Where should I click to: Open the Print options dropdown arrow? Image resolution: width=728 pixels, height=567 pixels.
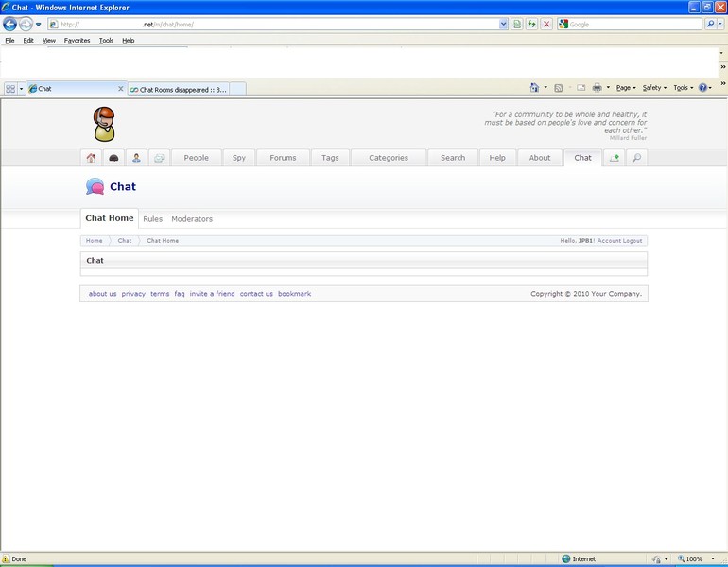pos(608,87)
